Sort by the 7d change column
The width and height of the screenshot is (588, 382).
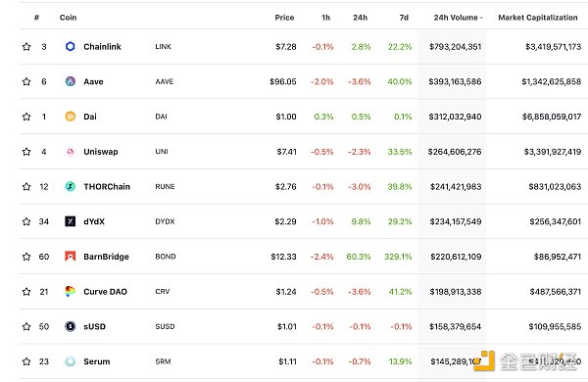click(404, 18)
